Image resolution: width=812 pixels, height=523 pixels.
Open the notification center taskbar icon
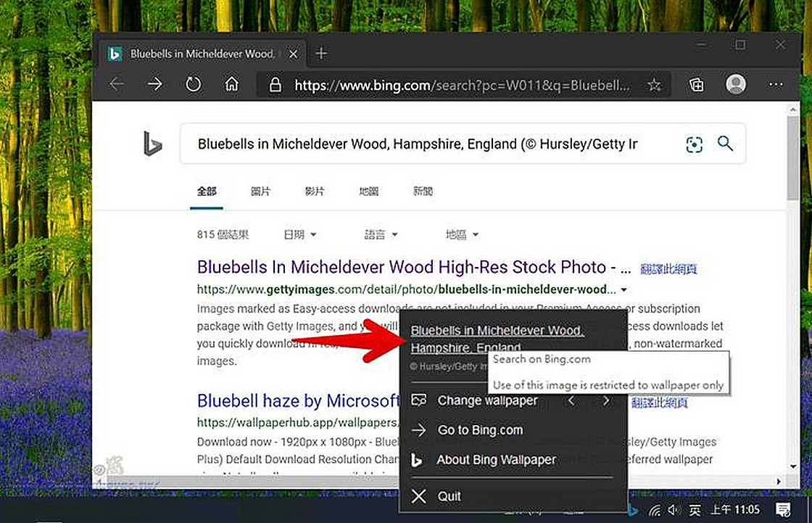point(782,510)
